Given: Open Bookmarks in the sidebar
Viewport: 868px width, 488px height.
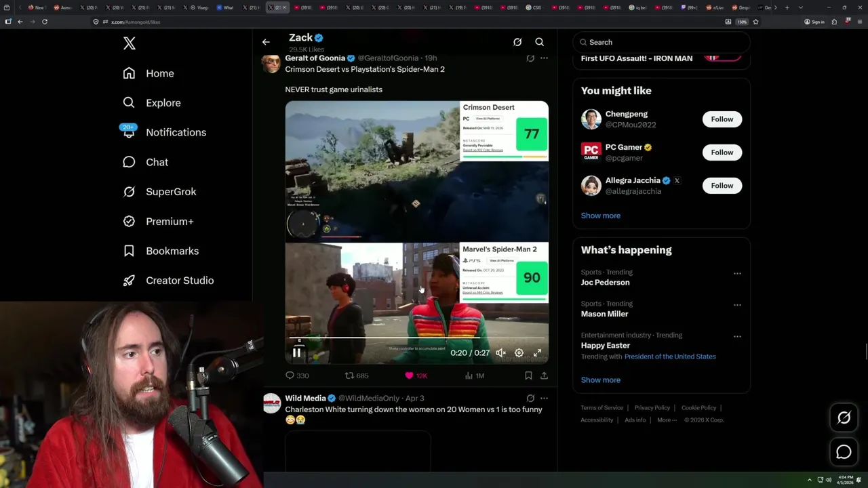Looking at the screenshot, I should point(161,251).
